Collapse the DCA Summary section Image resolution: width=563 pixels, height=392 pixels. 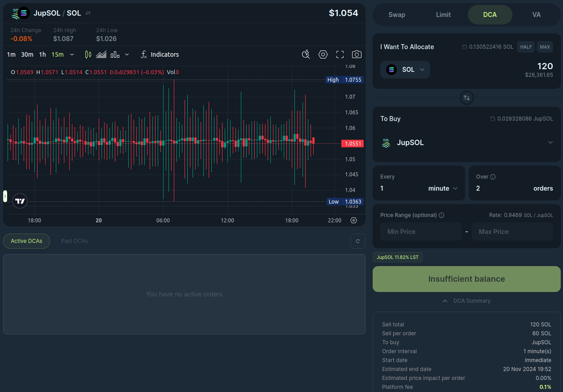point(466,301)
